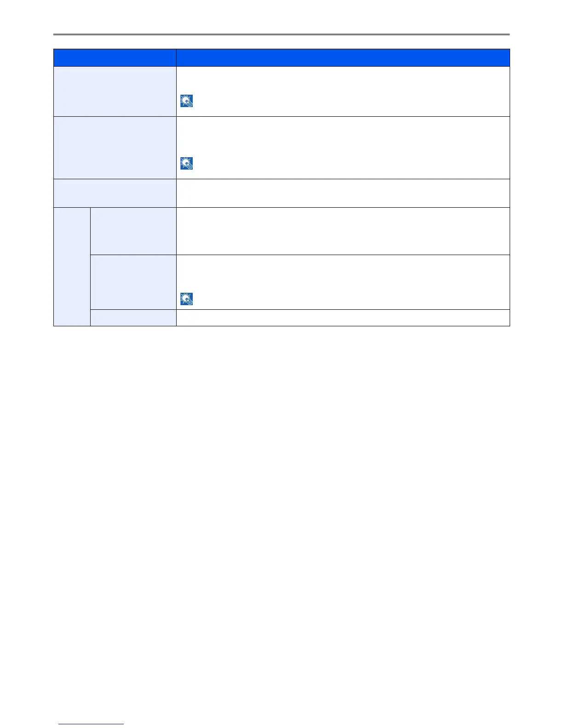Select the first row's light-blue label cell
The height and width of the screenshot is (728, 563).
(x=115, y=91)
